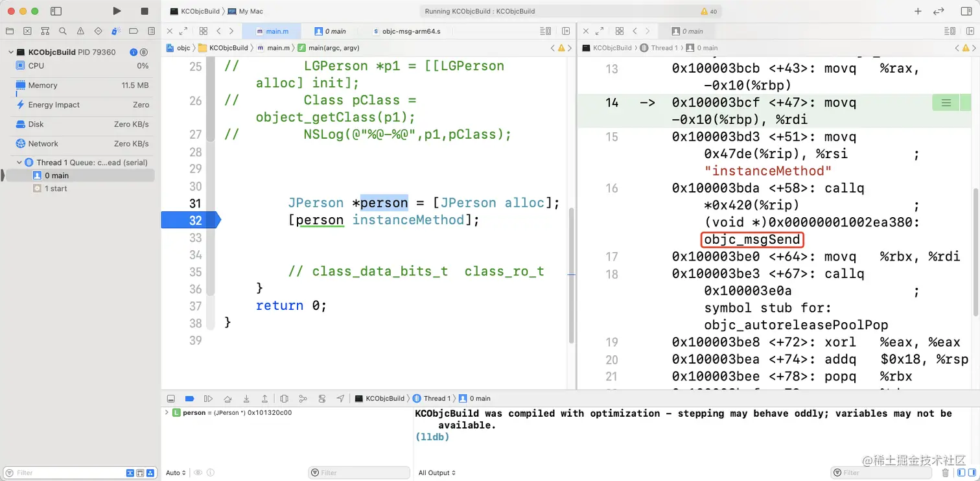Toggle the navigator sidebar
980x481 pixels.
[56, 11]
